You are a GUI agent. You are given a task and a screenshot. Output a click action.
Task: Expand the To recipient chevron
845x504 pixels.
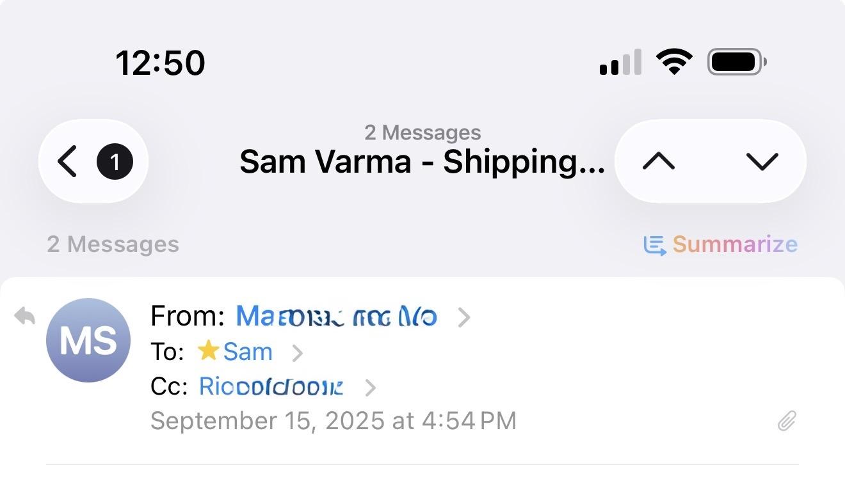(298, 352)
